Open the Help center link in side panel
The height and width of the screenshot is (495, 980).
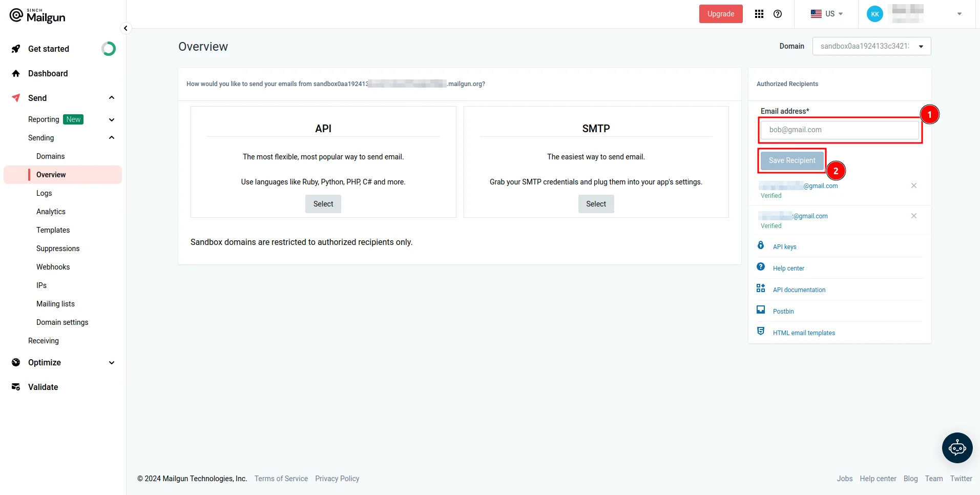tap(788, 269)
